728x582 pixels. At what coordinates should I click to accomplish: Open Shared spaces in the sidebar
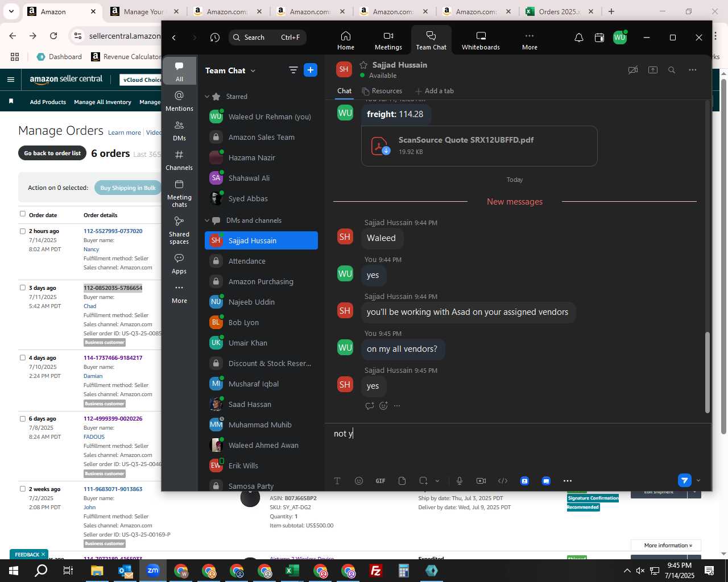tap(179, 230)
